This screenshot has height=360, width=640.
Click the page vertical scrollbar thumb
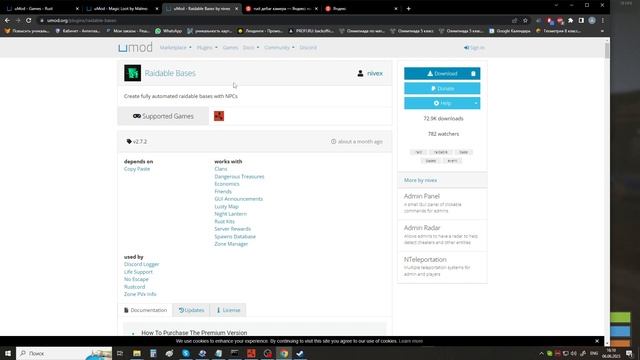607,50
